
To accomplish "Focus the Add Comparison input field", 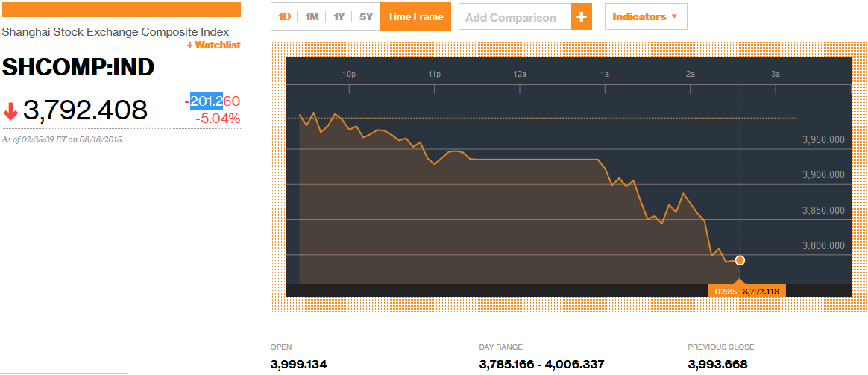I will click(515, 17).
